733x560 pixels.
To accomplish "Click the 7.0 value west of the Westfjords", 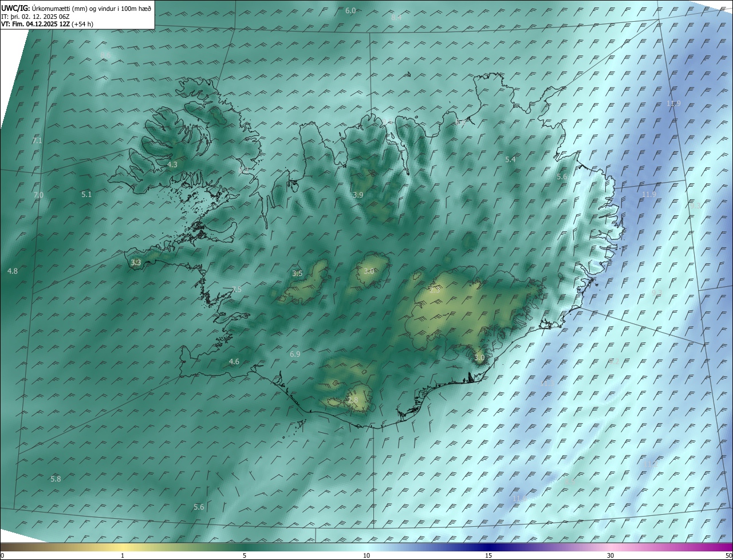I will 38,195.
